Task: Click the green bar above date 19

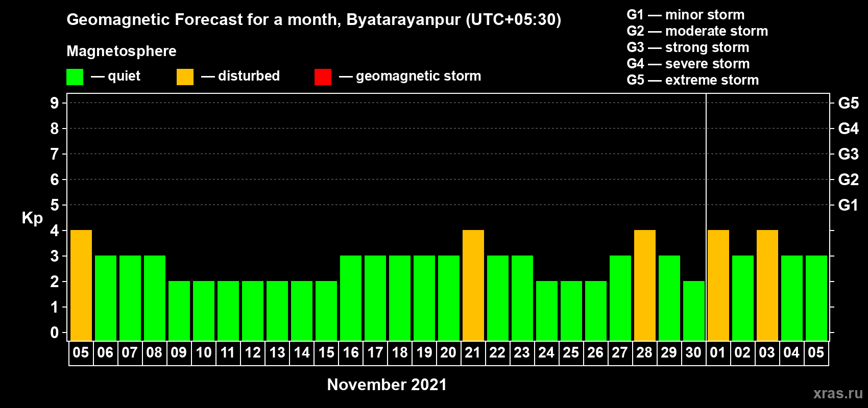Action: (x=424, y=298)
